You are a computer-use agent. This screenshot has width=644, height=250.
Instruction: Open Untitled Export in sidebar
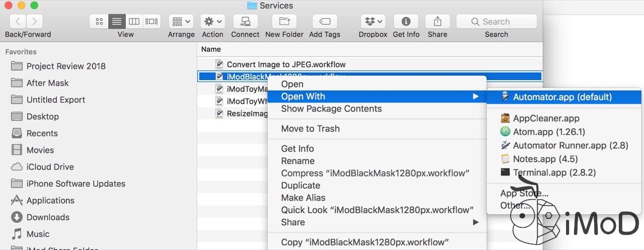55,100
